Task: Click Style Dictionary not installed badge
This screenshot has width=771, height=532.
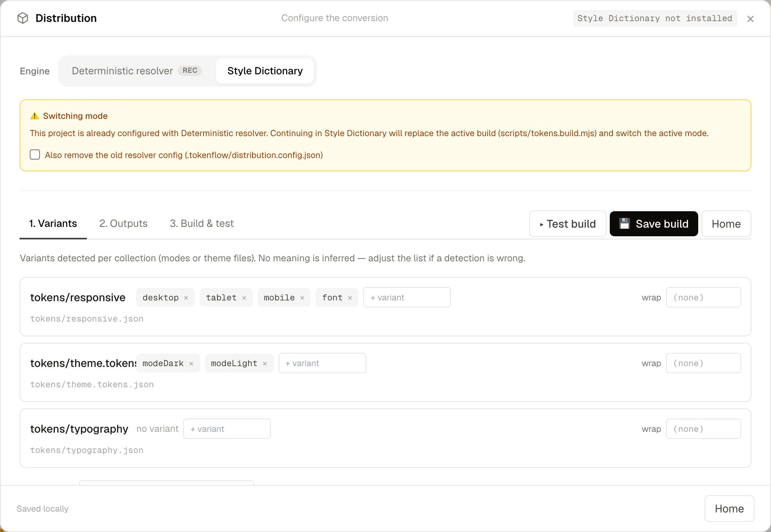Action: pos(655,18)
